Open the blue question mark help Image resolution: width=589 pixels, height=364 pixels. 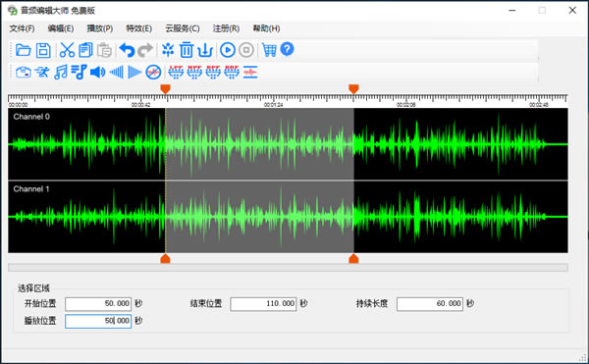(287, 49)
